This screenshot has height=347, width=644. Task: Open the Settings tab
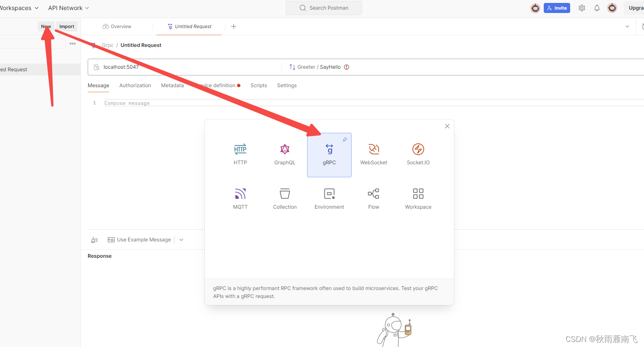(287, 85)
